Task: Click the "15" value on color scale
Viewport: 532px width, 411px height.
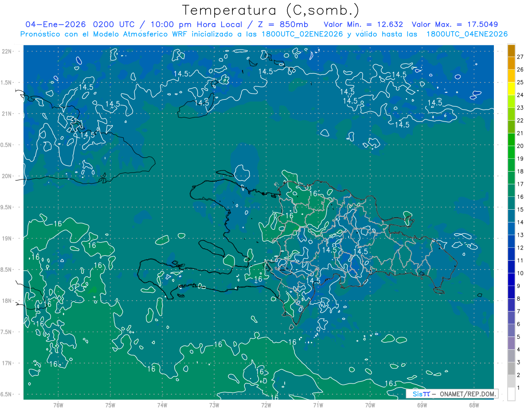Action: pos(520,209)
